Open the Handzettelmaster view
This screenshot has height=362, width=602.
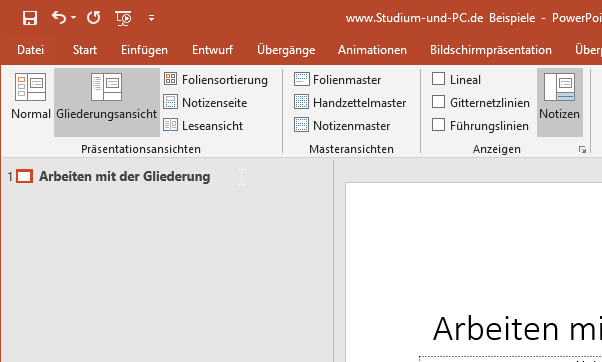point(350,102)
